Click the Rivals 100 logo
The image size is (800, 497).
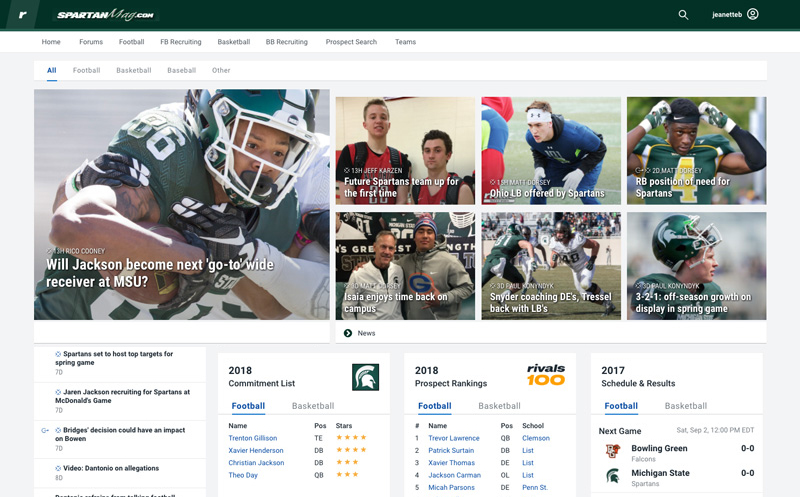tap(546, 375)
